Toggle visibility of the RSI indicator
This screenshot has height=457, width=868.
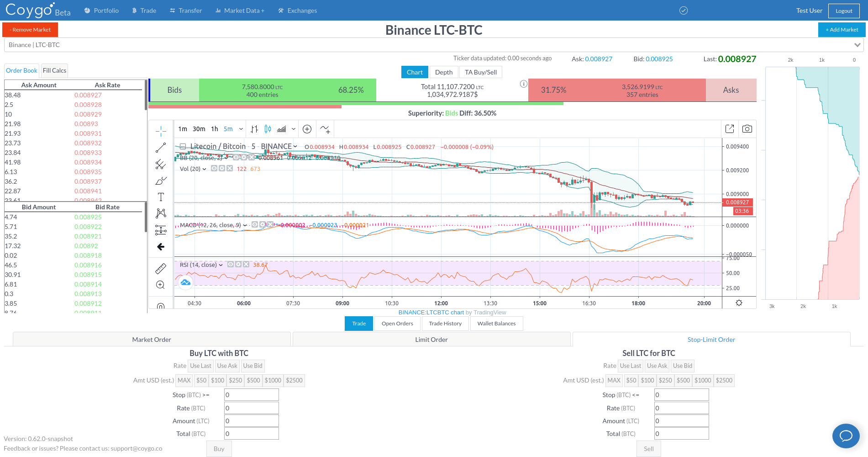click(231, 265)
